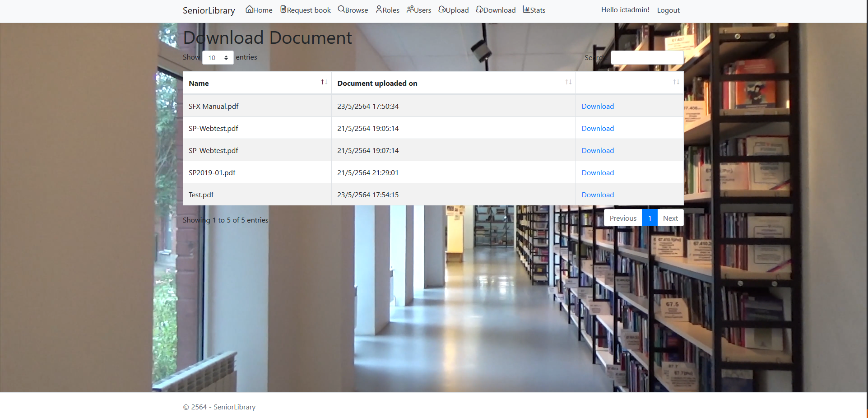
Task: Sort table by Name column arrows
Action: [x=324, y=82]
